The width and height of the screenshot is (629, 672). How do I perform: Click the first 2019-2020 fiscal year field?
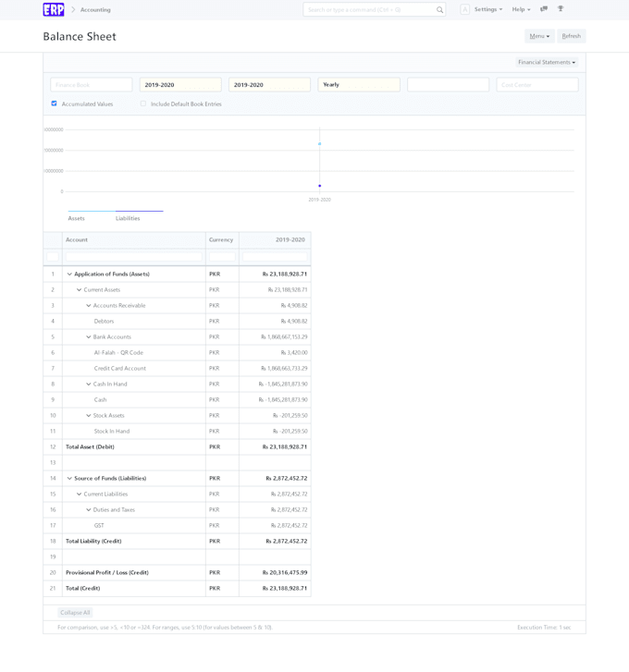coord(180,85)
